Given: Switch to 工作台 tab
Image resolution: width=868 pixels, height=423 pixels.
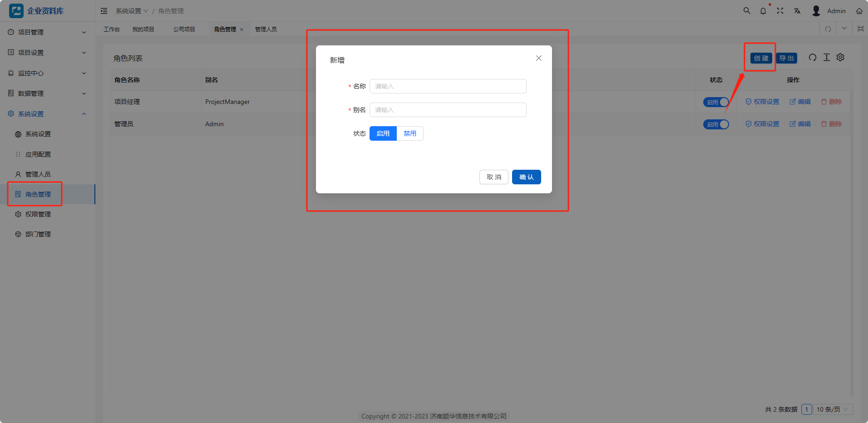Looking at the screenshot, I should [112, 29].
